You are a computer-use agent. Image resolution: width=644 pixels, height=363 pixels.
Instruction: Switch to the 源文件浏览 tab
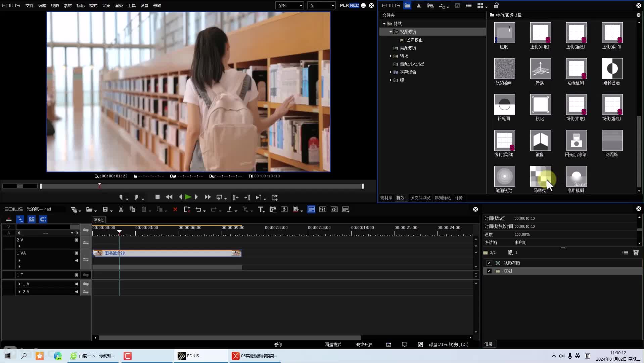pyautogui.click(x=420, y=198)
